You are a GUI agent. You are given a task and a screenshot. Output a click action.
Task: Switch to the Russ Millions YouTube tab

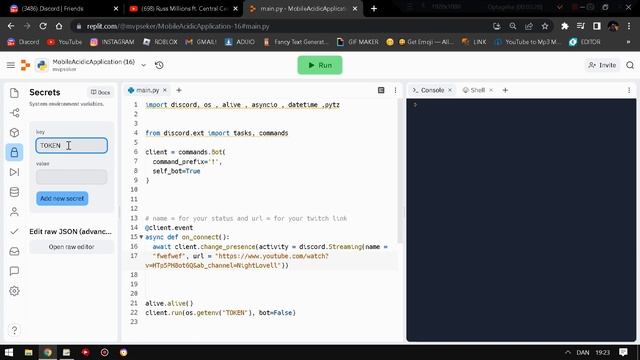tap(184, 9)
